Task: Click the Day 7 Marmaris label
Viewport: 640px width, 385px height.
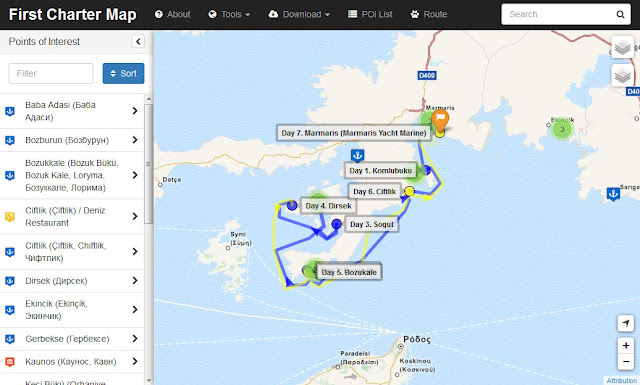Action: [353, 133]
